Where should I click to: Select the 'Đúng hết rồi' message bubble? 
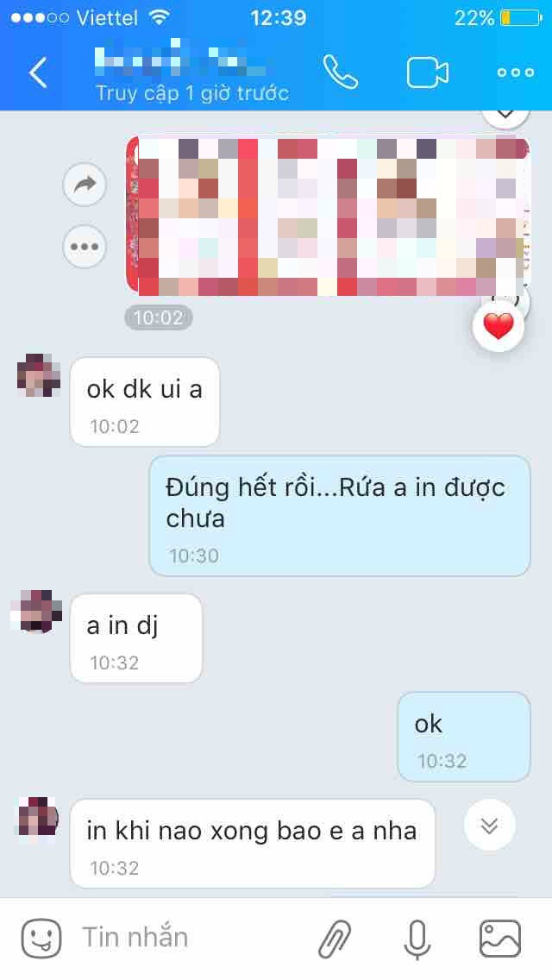pos(340,516)
